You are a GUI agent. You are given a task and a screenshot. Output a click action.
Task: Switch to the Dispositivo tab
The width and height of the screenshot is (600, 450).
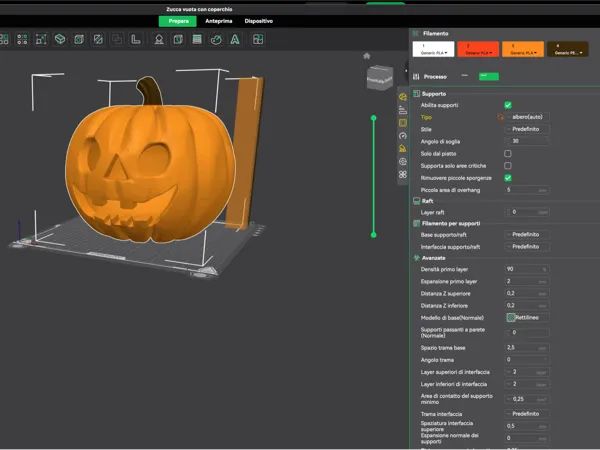[x=259, y=21]
